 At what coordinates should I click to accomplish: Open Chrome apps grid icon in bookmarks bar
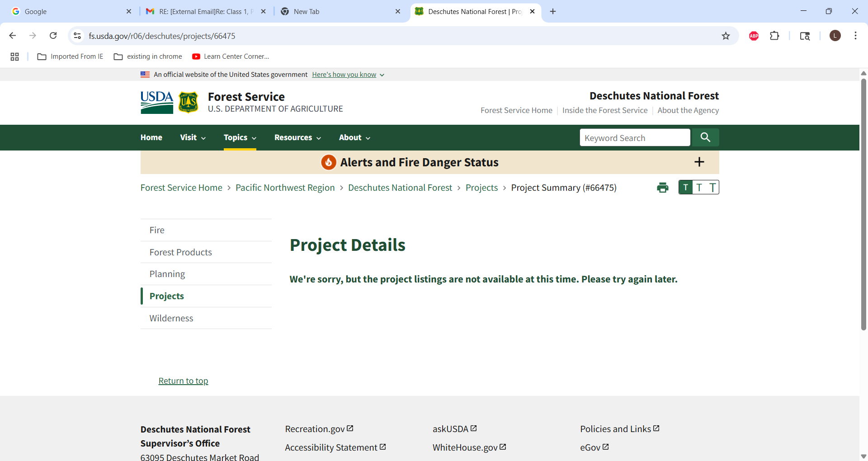pos(14,56)
